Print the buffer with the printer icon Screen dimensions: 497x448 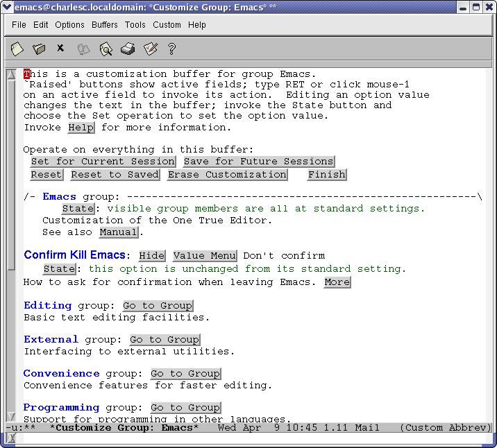[128, 49]
